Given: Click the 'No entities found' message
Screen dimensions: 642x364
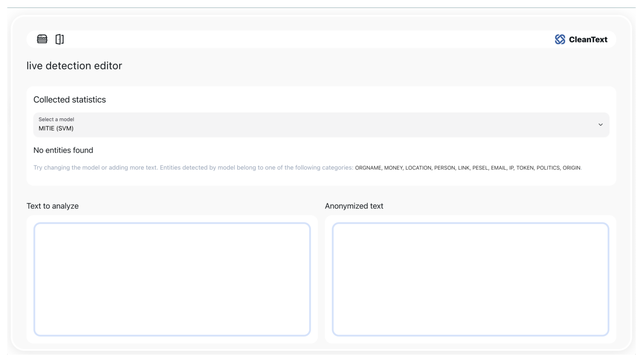Looking at the screenshot, I should 63,150.
